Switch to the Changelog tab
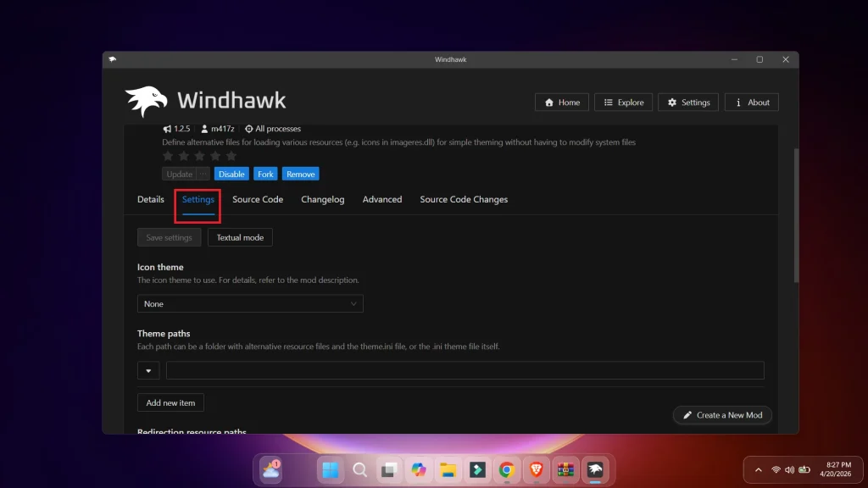Screen dimensions: 868x488 pos(322,199)
